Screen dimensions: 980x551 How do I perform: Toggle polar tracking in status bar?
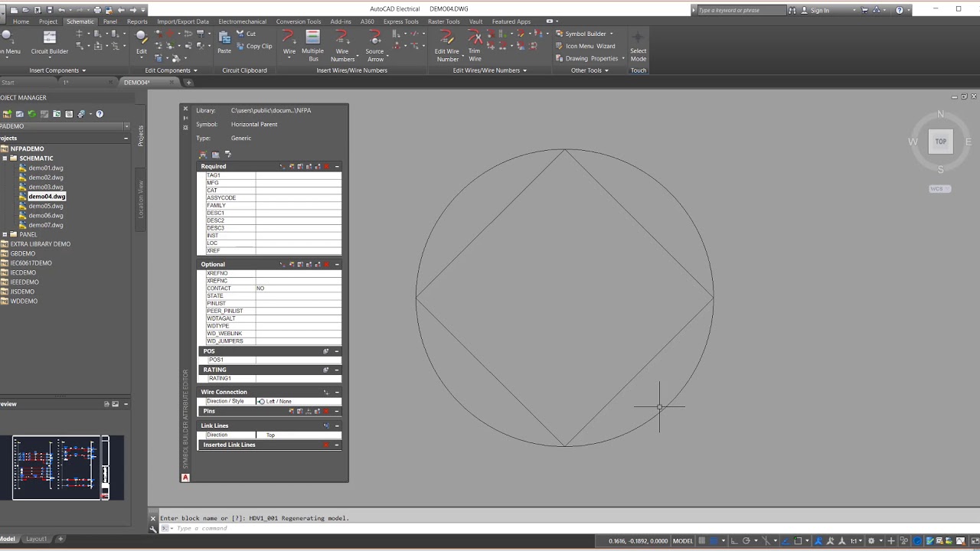[746, 541]
